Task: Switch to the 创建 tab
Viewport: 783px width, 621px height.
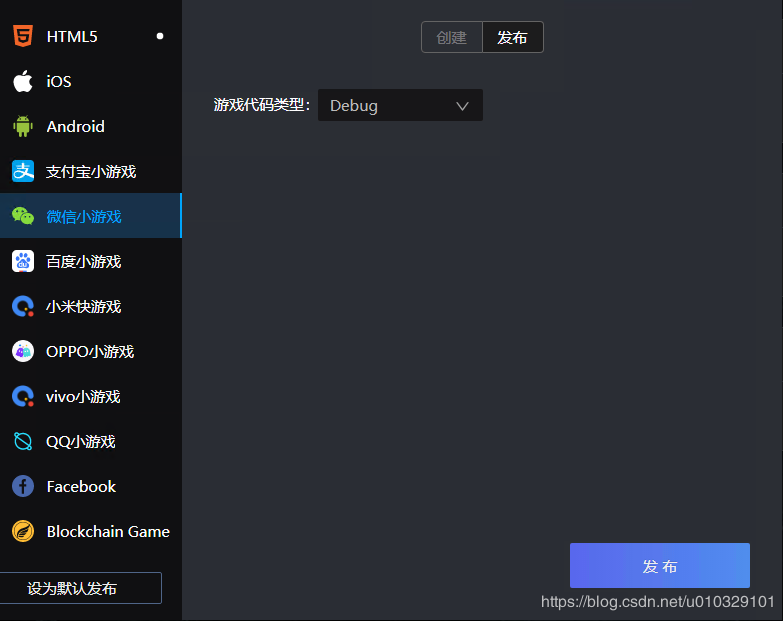Action: click(452, 37)
